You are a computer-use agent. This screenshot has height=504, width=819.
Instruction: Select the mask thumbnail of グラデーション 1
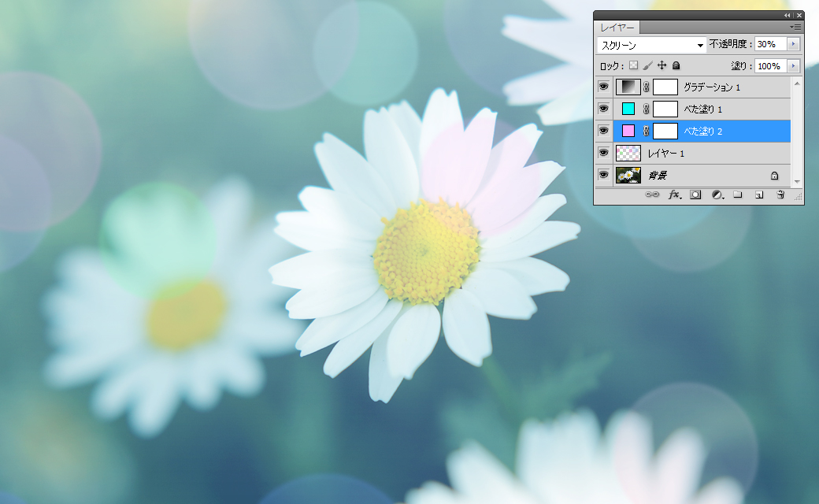(665, 87)
